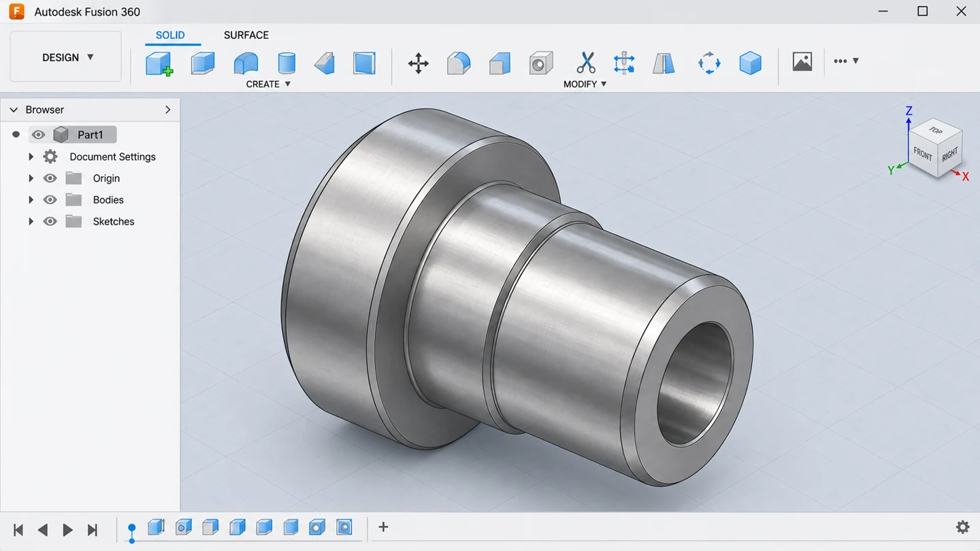The image size is (980, 551).
Task: Switch to the SURFACE tab
Action: point(246,35)
